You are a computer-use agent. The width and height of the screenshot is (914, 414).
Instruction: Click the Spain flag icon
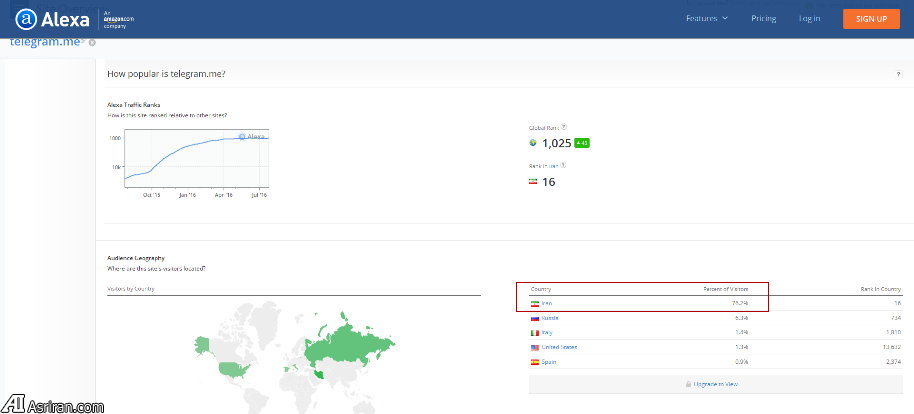(x=534, y=361)
